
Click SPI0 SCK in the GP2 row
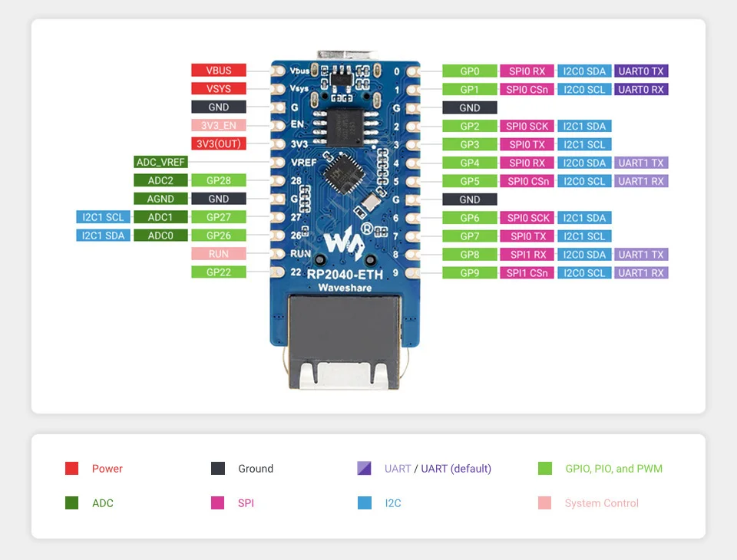point(527,126)
